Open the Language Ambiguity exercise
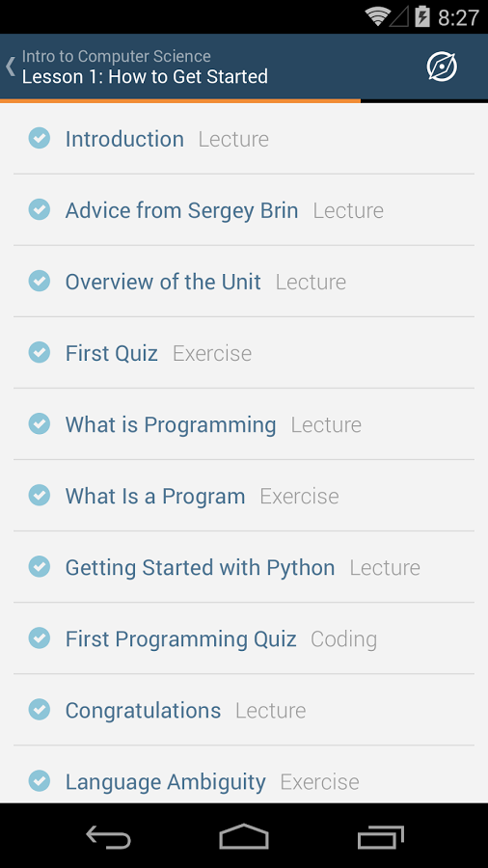Viewport: 488px width, 868px height. pyautogui.click(x=244, y=775)
